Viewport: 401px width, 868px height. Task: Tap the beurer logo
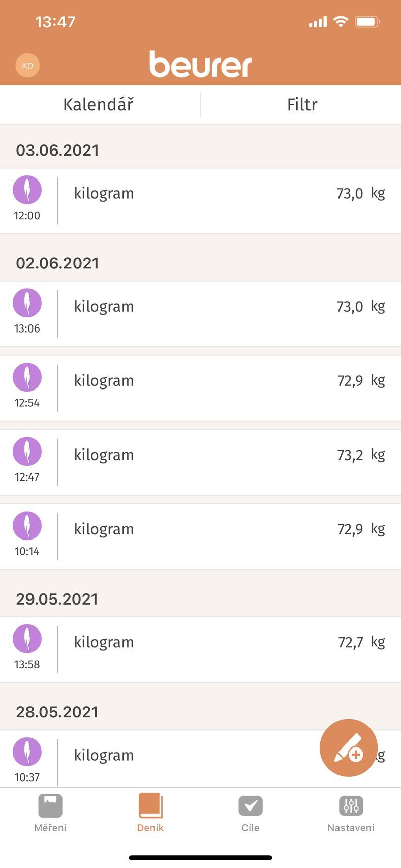click(200, 64)
